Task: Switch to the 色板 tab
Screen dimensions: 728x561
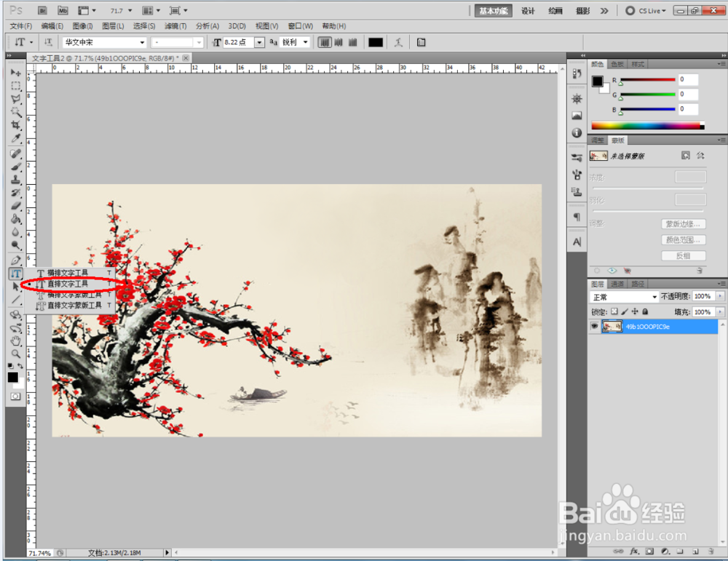Action: (617, 64)
